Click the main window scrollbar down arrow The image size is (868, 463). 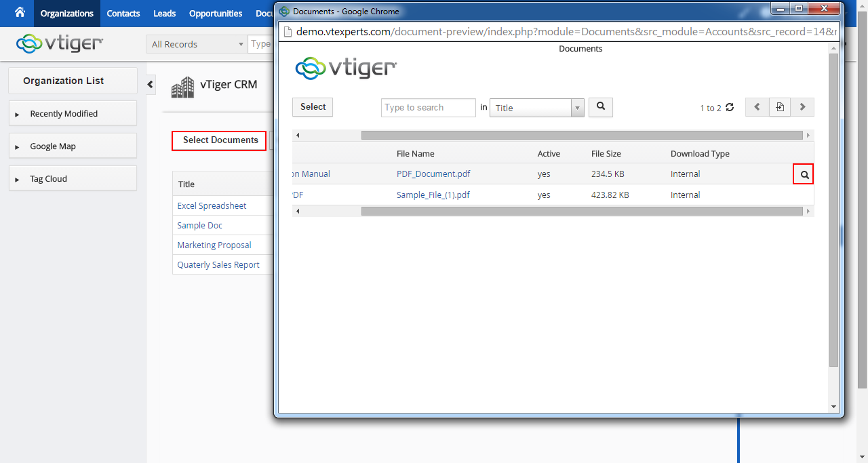863,457
